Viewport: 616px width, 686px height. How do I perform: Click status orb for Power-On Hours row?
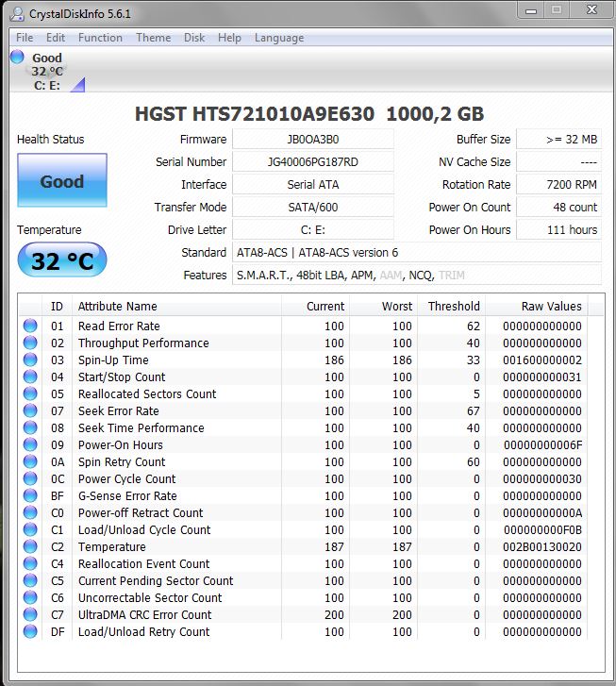(x=30, y=444)
